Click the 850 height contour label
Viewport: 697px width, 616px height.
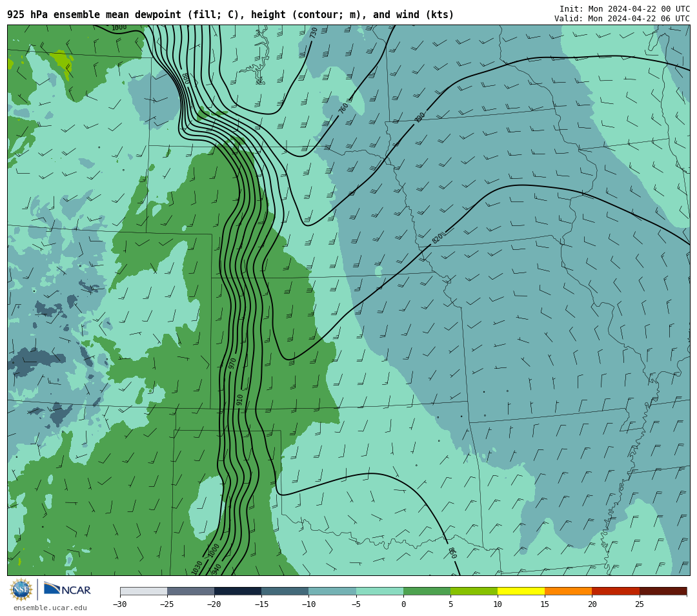(x=452, y=553)
